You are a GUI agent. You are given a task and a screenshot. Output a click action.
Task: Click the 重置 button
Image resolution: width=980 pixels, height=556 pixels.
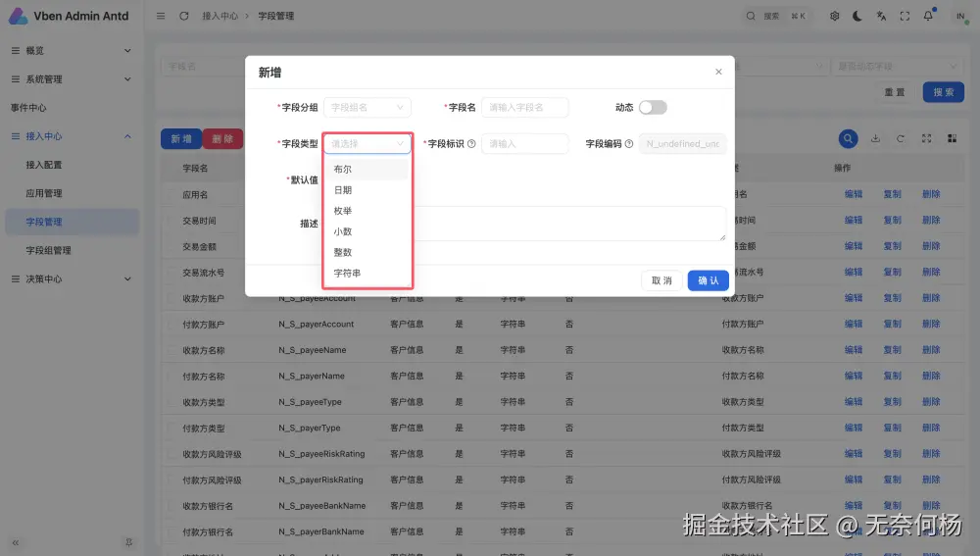(895, 92)
